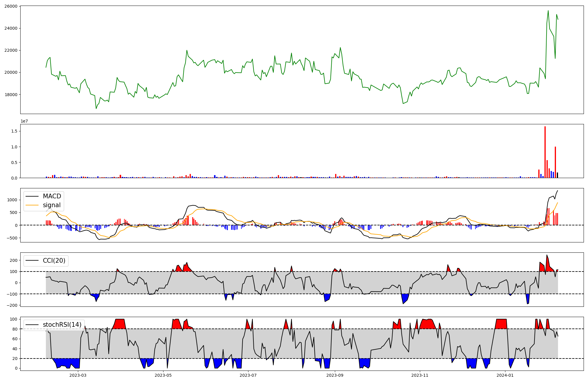Image resolution: width=588 pixels, height=382 pixels.
Task: Click the 1e7 volume scale label
Action: point(24,121)
